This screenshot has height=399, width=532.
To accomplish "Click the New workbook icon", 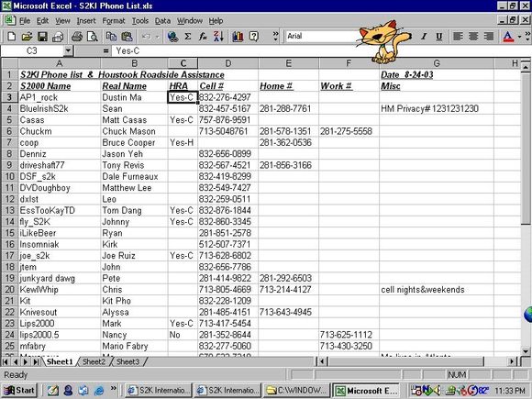I will pos(12,37).
